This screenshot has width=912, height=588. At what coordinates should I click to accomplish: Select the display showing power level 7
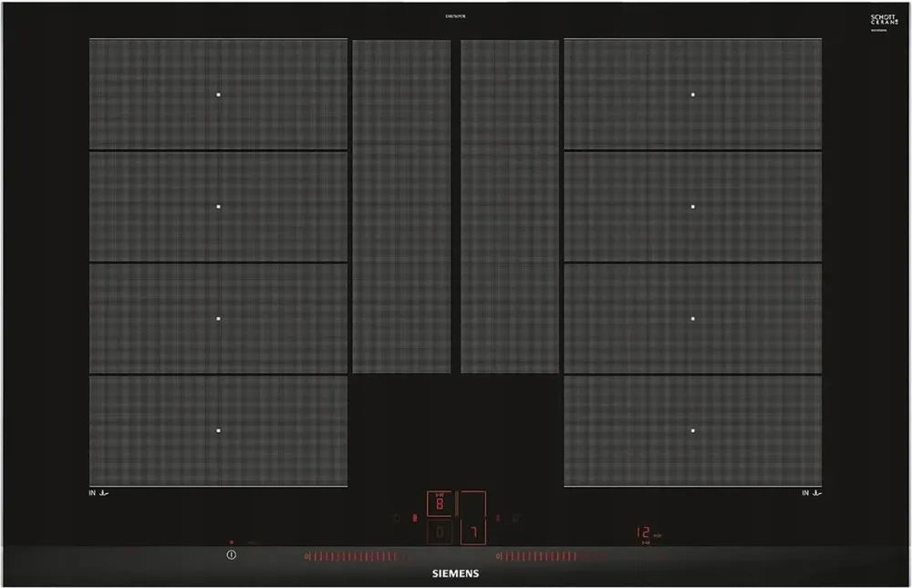(x=472, y=531)
